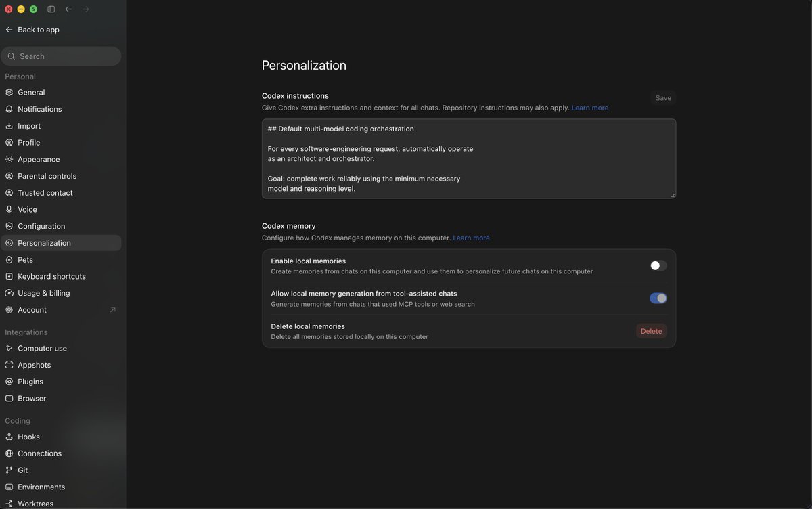Click the Coding section label
The height and width of the screenshot is (509, 812).
coord(18,421)
